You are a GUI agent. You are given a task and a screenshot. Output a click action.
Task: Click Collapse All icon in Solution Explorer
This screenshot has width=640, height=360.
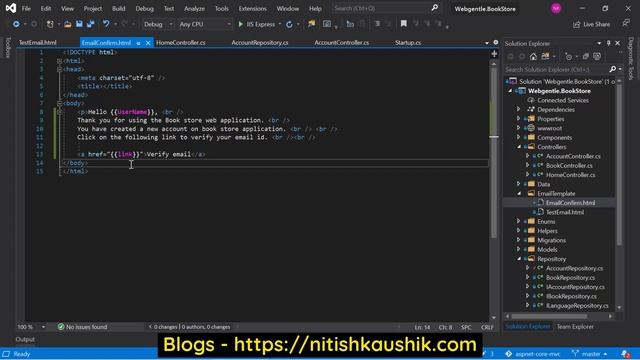[x=586, y=56]
